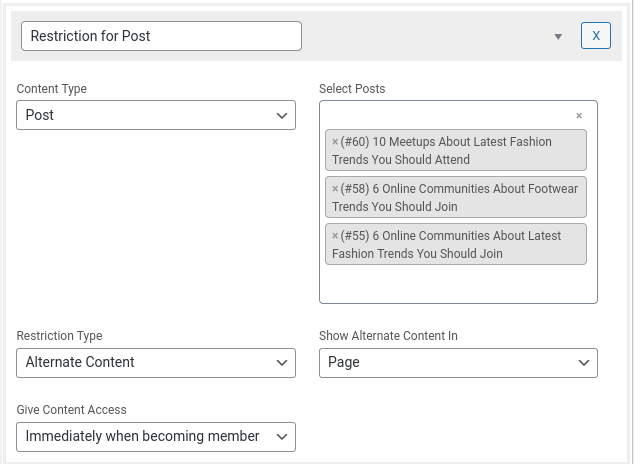This screenshot has width=634, height=464.
Task: Clear all selected posts
Action: point(579,116)
